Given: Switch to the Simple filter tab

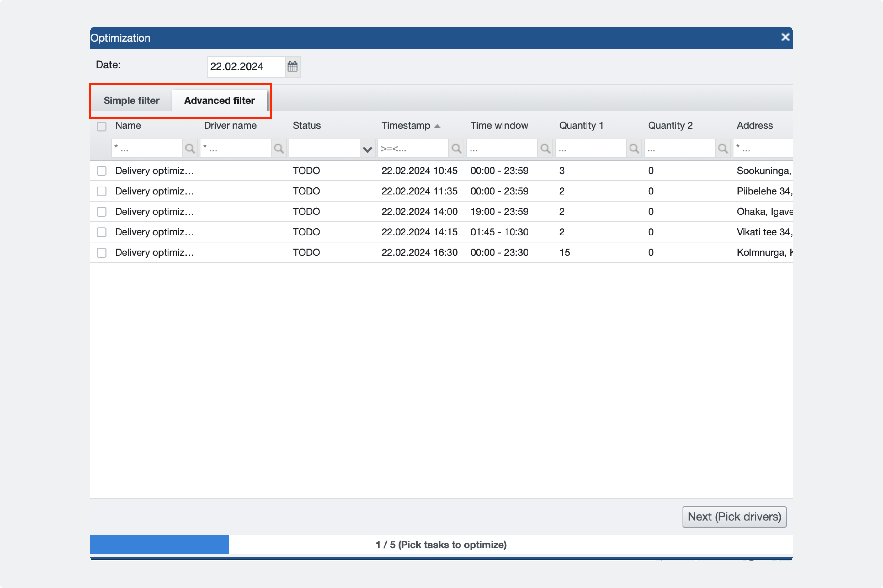Looking at the screenshot, I should click(x=131, y=100).
